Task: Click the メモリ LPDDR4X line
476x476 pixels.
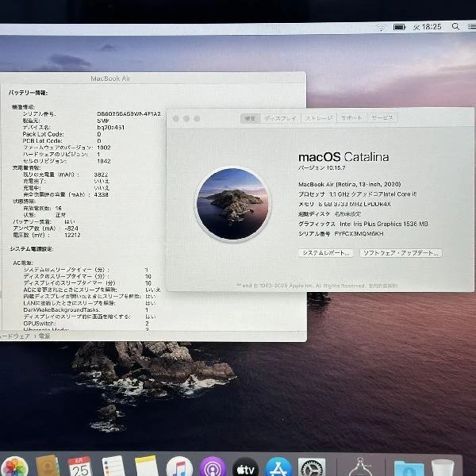Action: [344, 205]
